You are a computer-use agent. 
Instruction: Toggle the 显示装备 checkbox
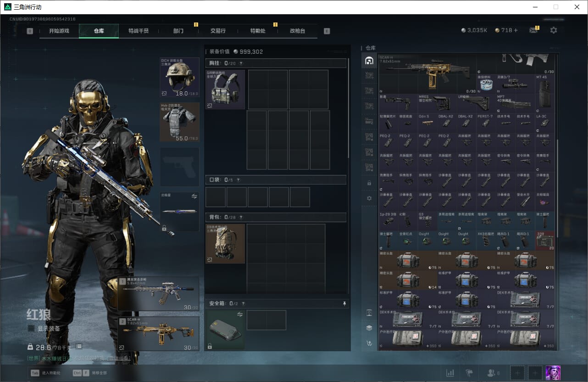pyautogui.click(x=31, y=328)
